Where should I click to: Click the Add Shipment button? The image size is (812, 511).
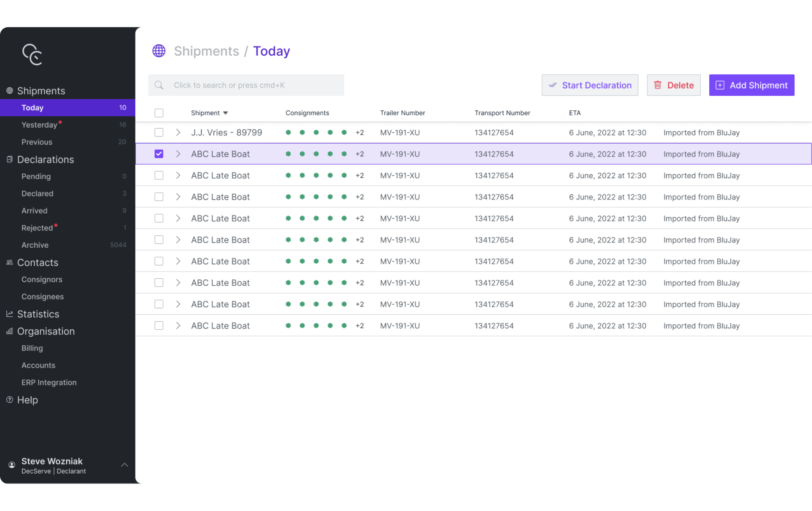(752, 85)
